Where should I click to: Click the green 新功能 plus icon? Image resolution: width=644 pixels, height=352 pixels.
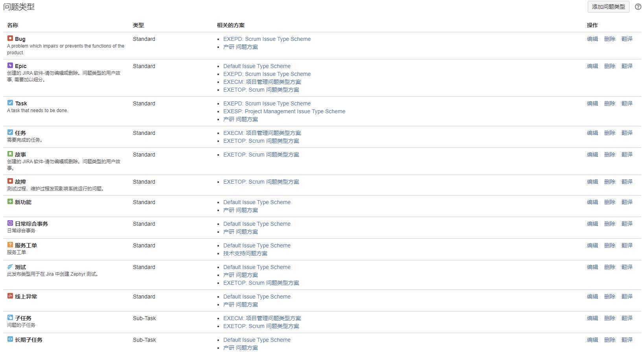10,202
